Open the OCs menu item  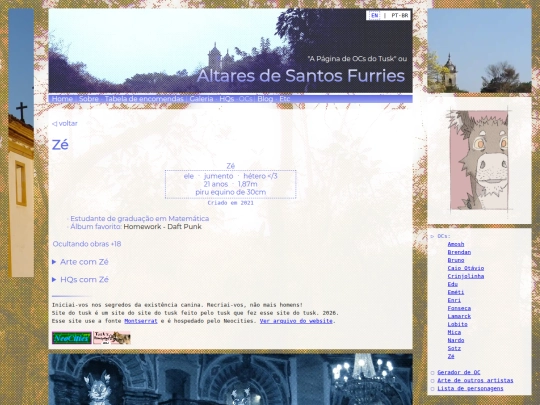click(x=246, y=99)
